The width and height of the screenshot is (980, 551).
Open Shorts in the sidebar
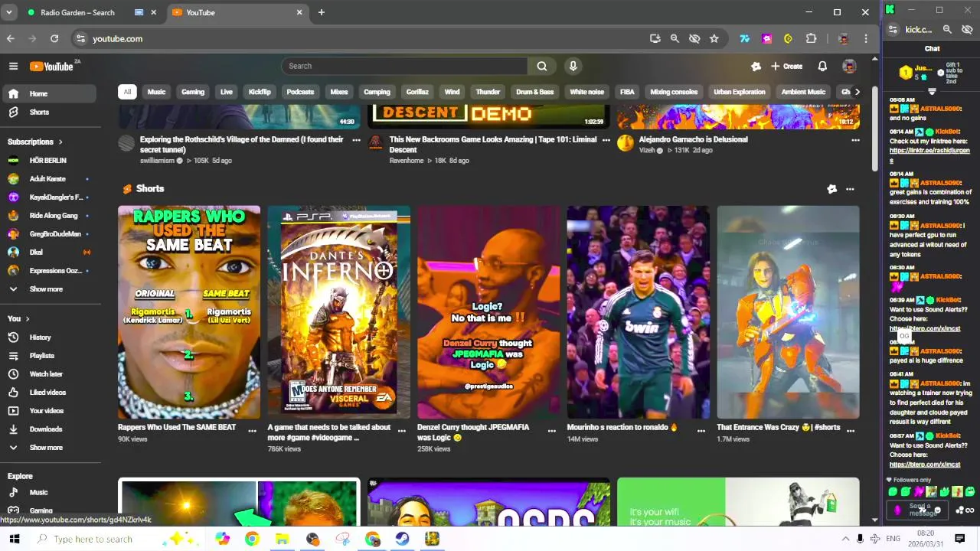click(50, 112)
